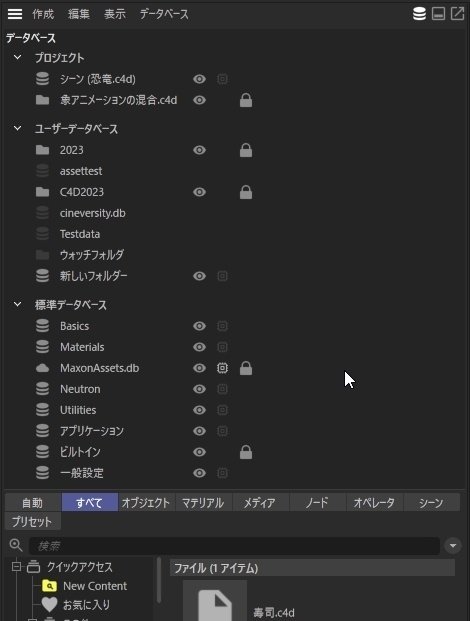
Task: Click the database stack icon at top right
Action: point(419,13)
